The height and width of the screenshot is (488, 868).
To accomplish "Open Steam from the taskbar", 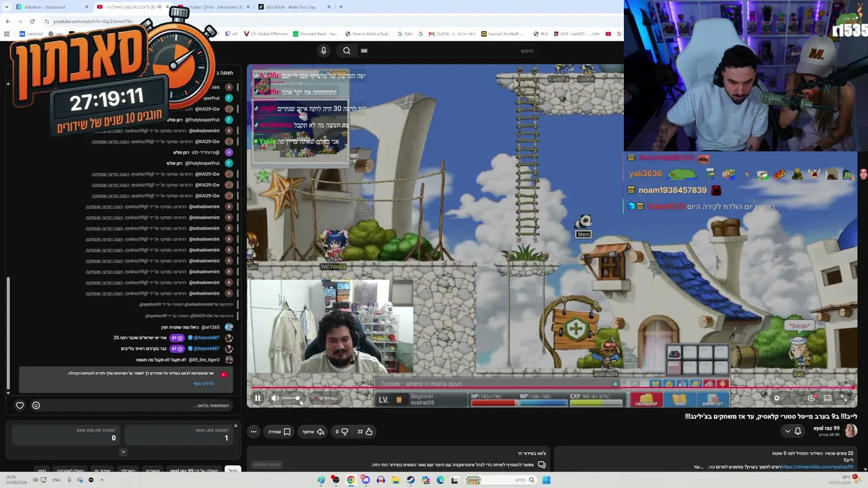I will (x=410, y=480).
